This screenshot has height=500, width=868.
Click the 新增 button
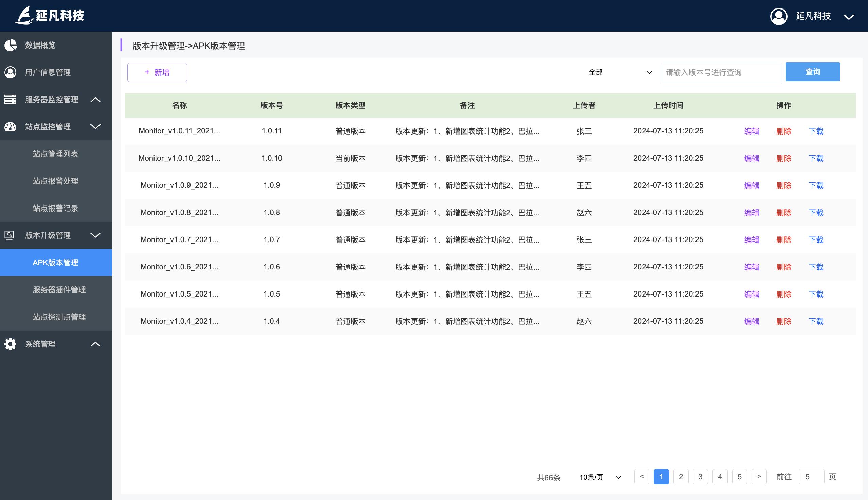(x=157, y=72)
